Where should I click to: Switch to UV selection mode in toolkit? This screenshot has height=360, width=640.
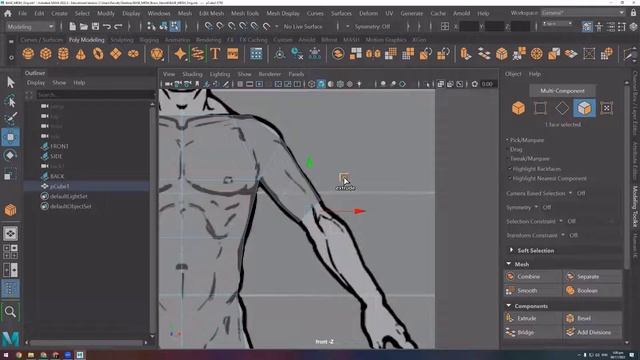tap(607, 108)
